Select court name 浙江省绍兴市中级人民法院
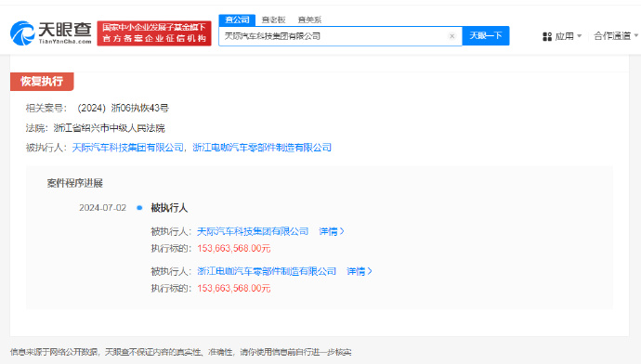Viewport: 641px width, 364px height. click(x=109, y=128)
